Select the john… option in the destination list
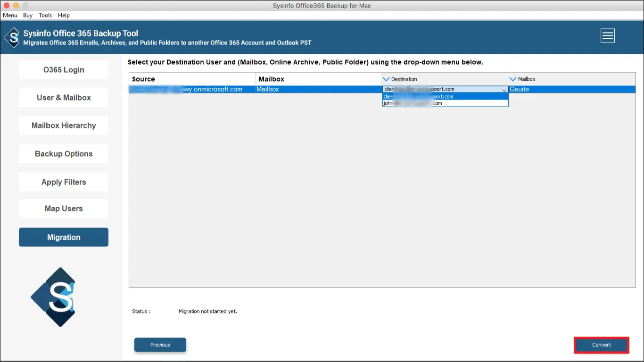644x362 pixels. coord(445,103)
